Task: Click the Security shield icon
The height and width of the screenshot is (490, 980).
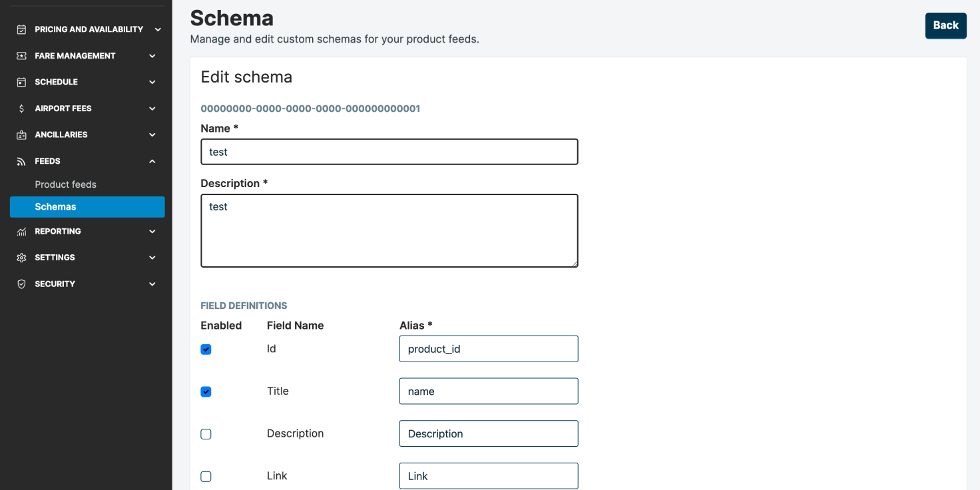Action: pyautogui.click(x=21, y=284)
